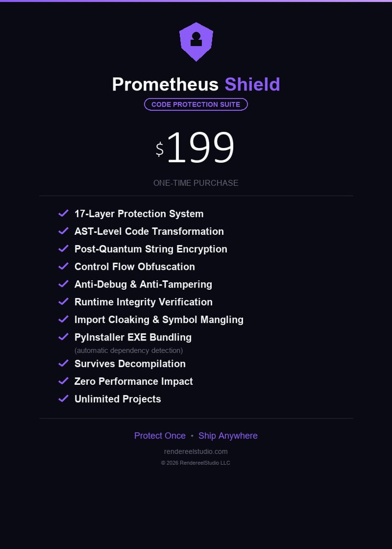Click the checkmark beside 17-Layer Protection System
Screen dimensions: 392x549
coord(64,213)
